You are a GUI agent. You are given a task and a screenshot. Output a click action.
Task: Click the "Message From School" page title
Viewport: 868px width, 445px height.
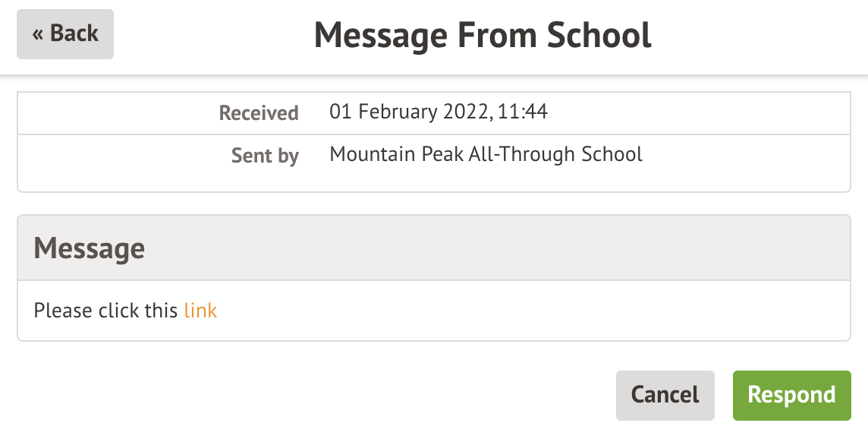click(483, 35)
